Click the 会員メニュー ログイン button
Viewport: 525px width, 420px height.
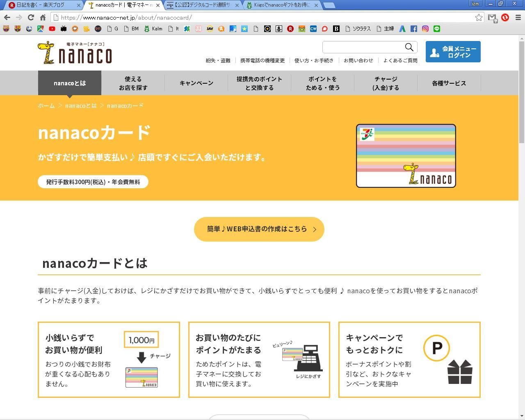[453, 52]
